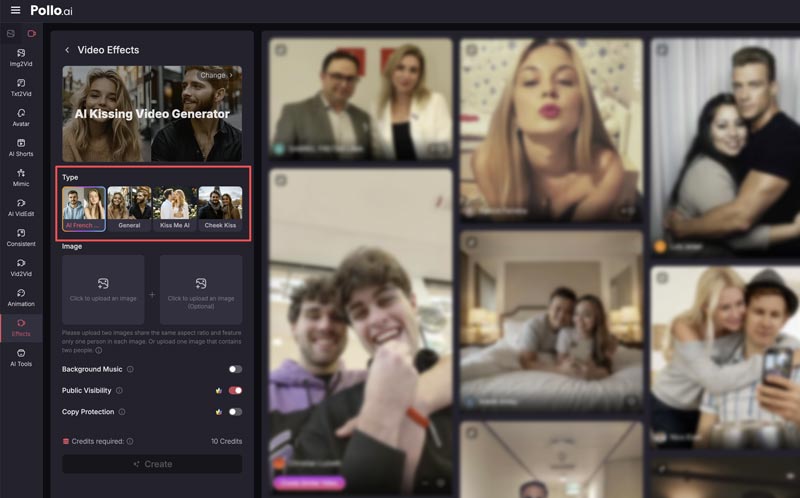
Task: Open the Vid2Vid tool
Action: click(21, 268)
